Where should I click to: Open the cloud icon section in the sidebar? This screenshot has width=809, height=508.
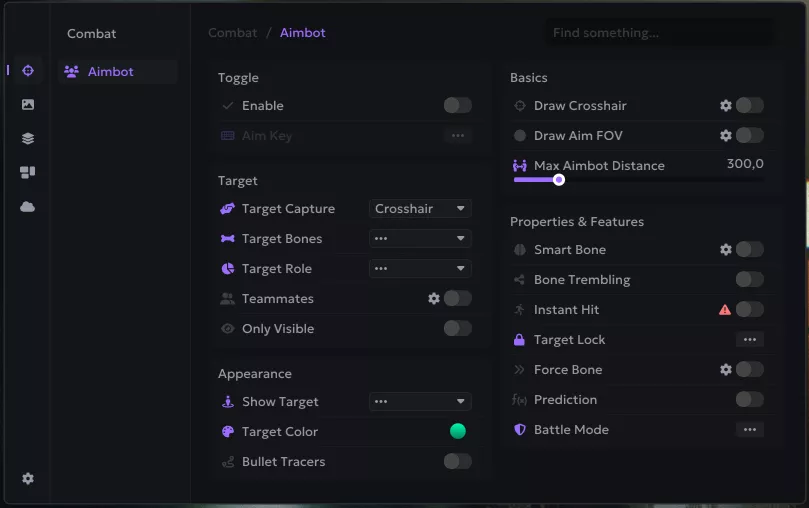click(x=28, y=206)
